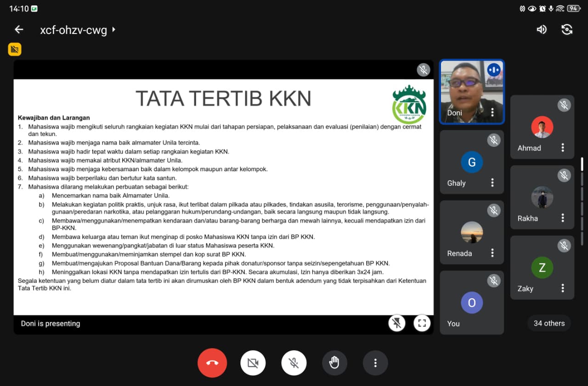The height and width of the screenshot is (386, 588).
Task: Click Rakha's profile picture
Action: [542, 197]
